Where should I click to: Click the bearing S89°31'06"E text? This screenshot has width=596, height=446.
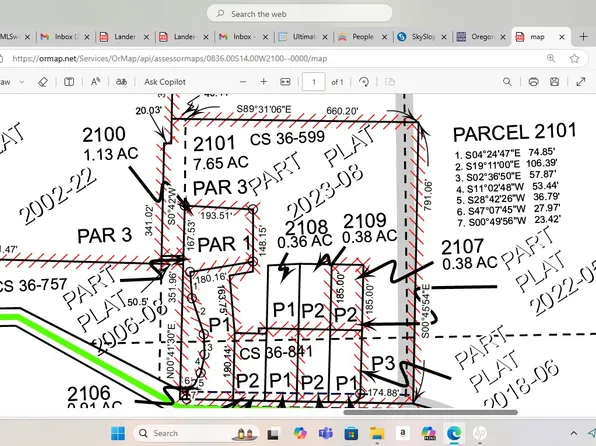(264, 109)
